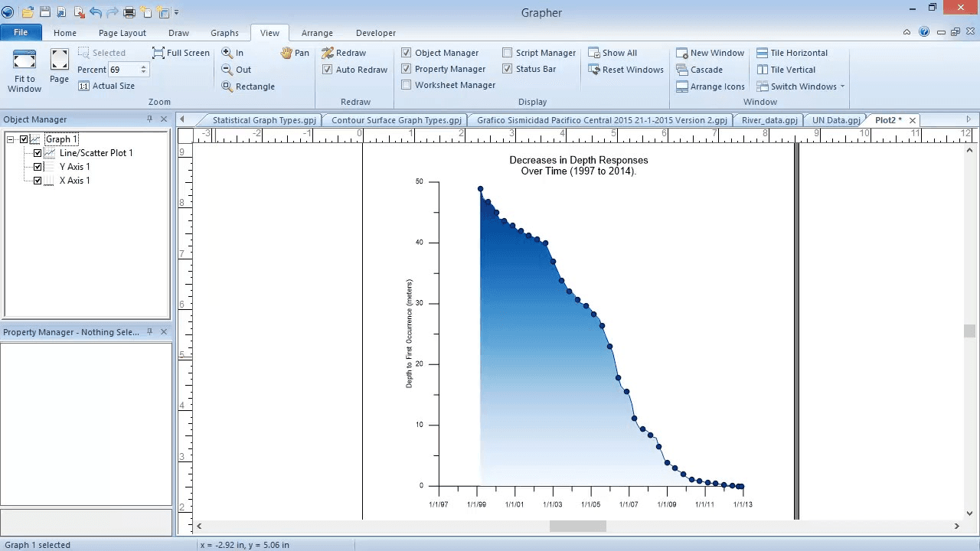Activate Zoom Out tool
This screenshot has width=980, height=551.
point(238,70)
